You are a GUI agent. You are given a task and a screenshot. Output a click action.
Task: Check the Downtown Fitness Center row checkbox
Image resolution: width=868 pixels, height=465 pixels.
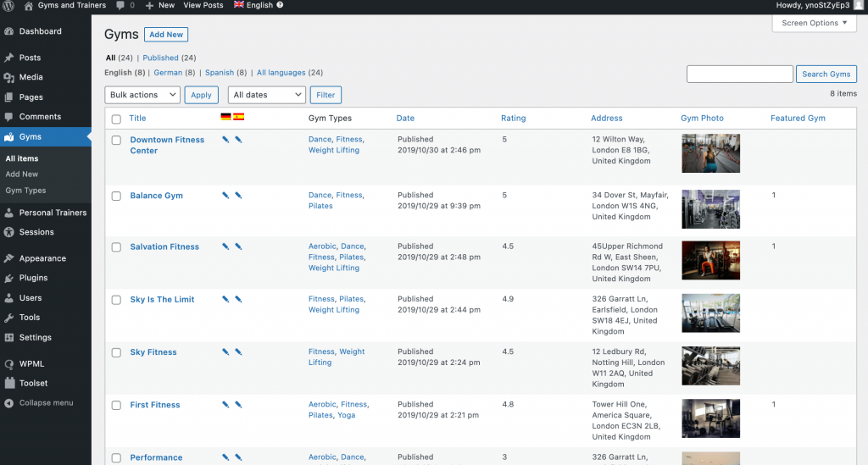(x=116, y=141)
